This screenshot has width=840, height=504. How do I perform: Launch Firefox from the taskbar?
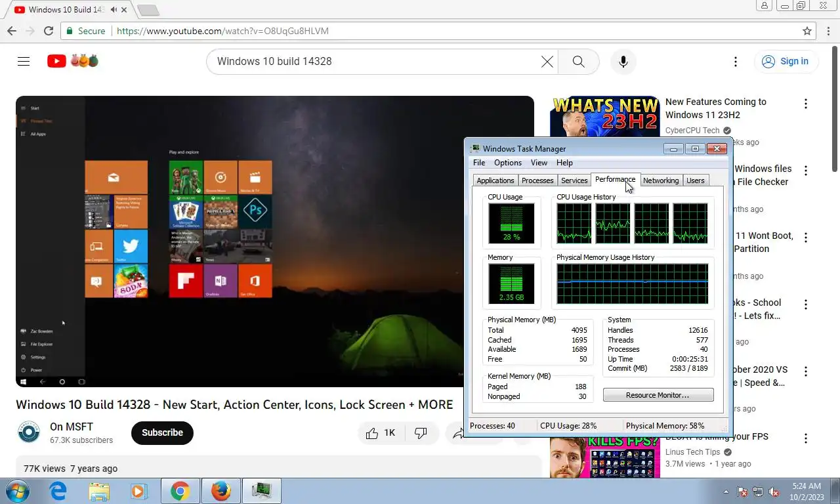tap(221, 491)
